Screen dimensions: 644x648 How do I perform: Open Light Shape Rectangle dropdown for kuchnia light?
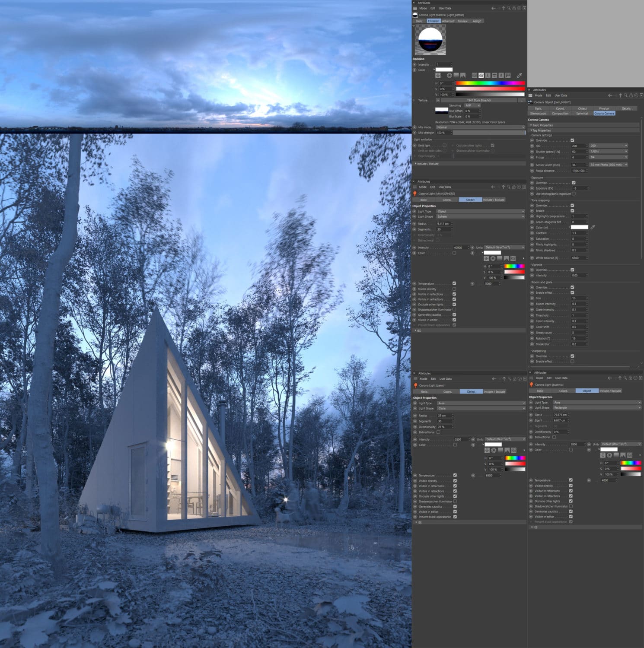click(x=596, y=407)
